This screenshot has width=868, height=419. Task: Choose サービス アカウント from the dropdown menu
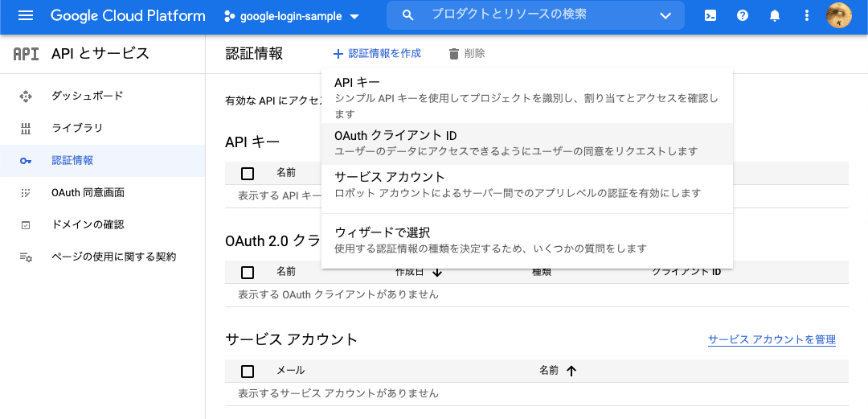[x=527, y=185]
